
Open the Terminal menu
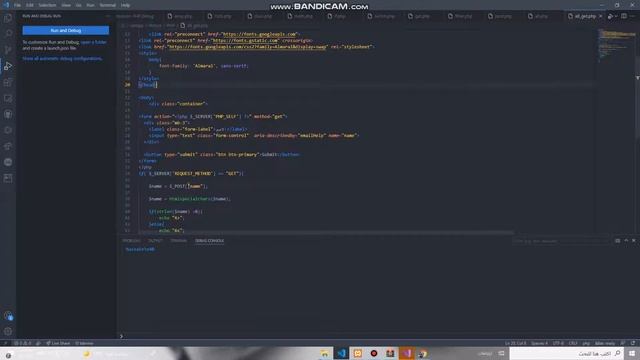[x=107, y=5]
